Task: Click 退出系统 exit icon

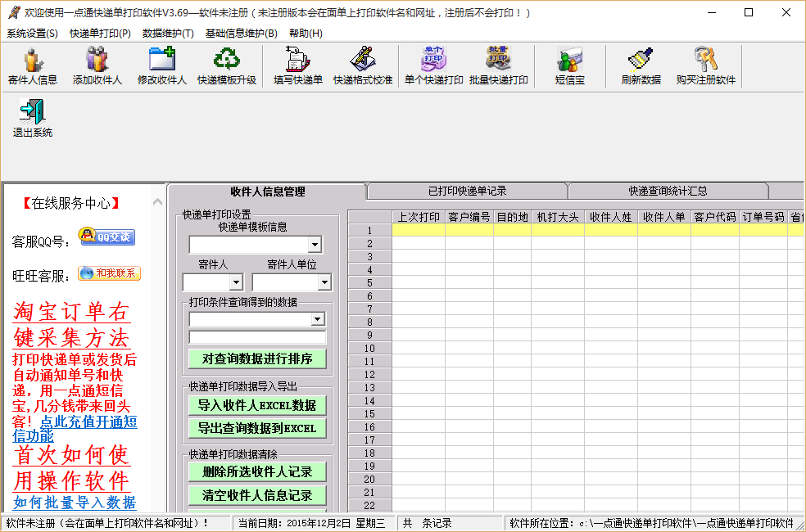Action: point(33,118)
